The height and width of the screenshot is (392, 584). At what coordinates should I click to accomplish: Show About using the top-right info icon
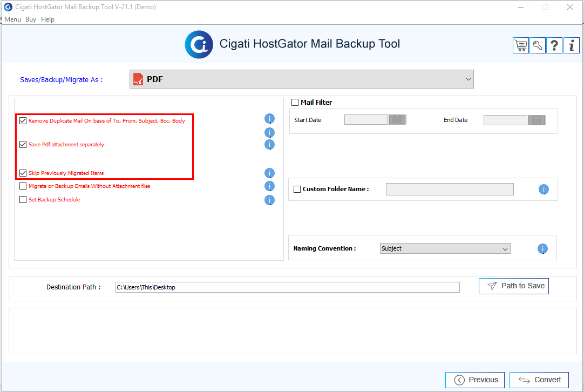point(572,45)
